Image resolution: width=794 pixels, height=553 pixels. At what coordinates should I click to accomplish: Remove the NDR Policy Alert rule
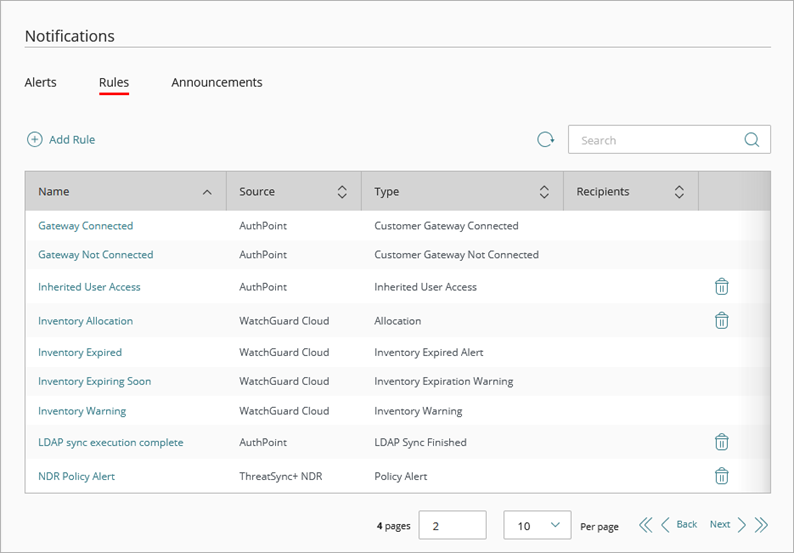721,476
